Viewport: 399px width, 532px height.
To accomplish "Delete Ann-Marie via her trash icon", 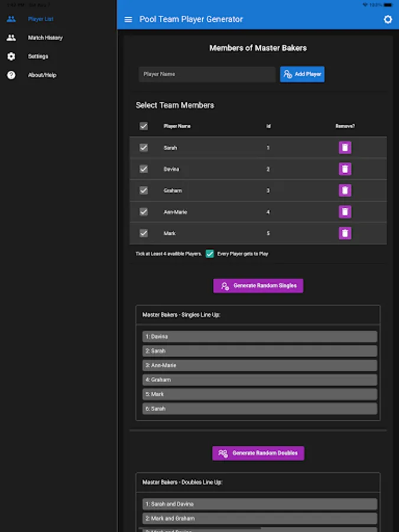I will [x=345, y=212].
